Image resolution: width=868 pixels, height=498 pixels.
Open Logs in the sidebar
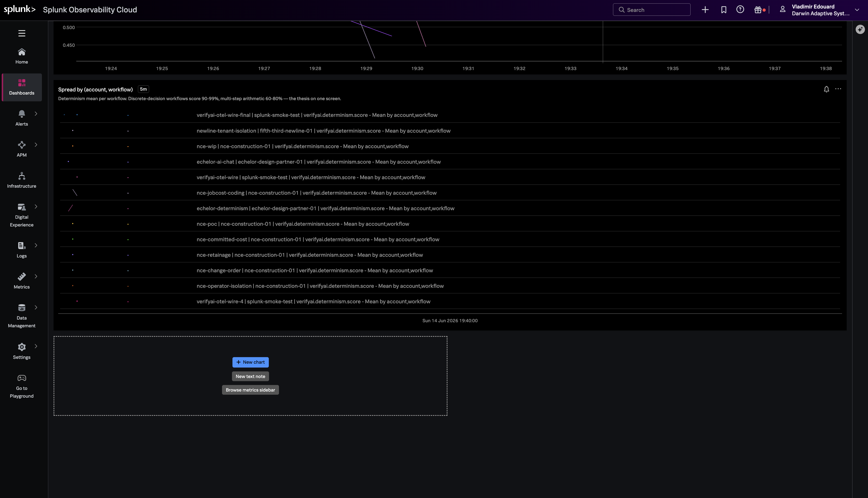(x=22, y=250)
